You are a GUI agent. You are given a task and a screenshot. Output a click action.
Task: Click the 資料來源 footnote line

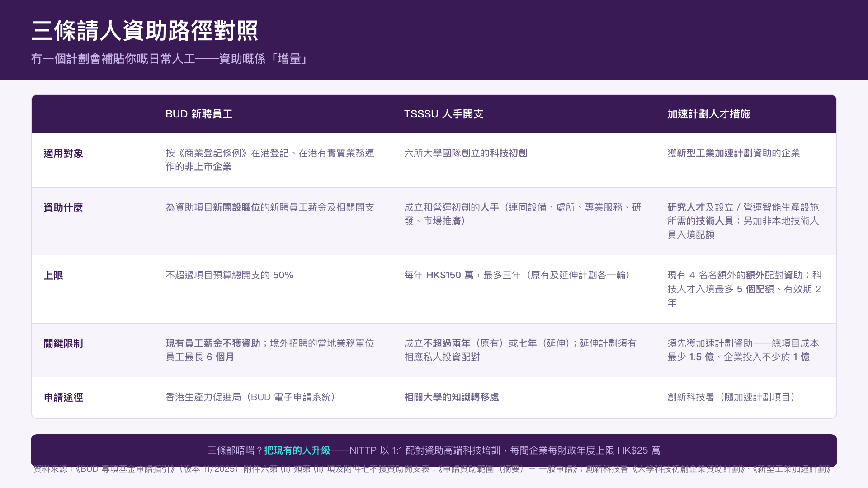tap(433, 469)
